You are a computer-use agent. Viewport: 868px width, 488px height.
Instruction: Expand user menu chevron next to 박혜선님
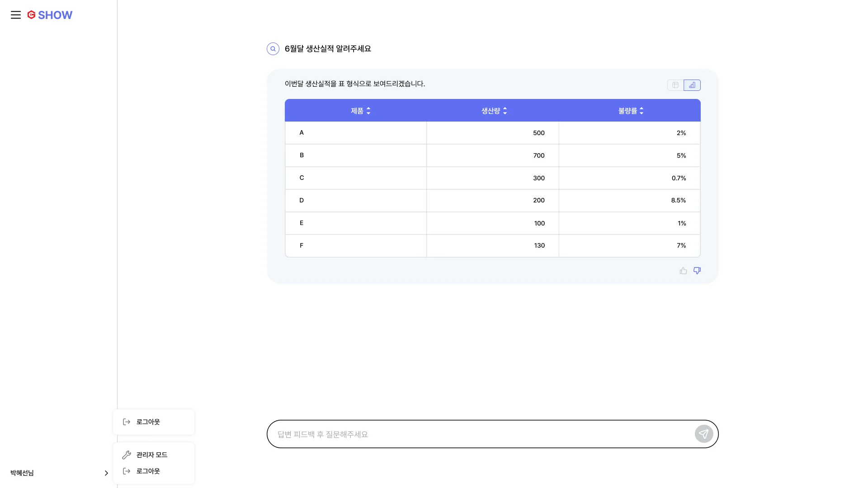coord(106,473)
